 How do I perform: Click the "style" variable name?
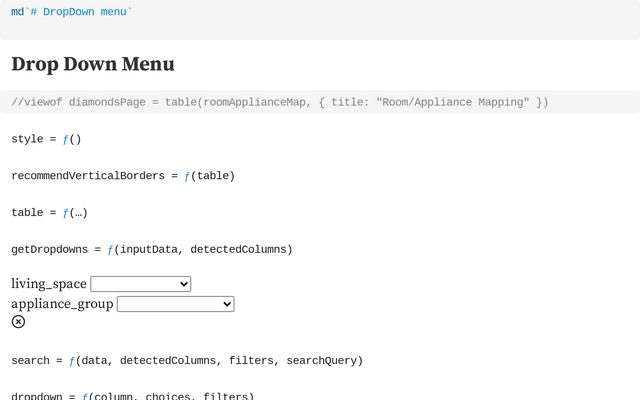27,139
